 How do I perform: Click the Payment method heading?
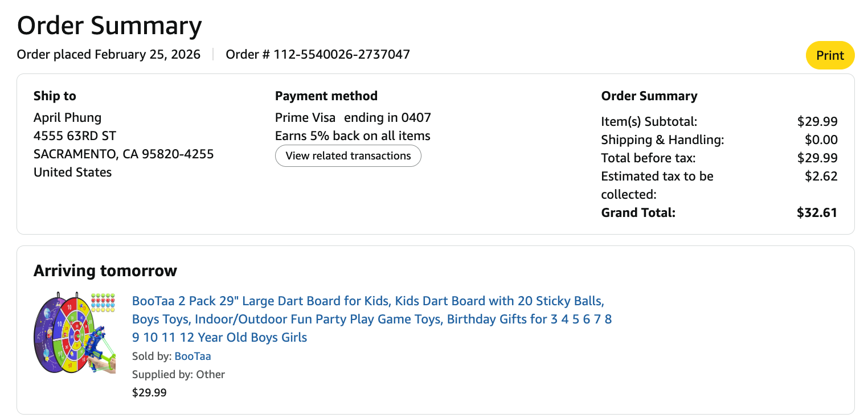pyautogui.click(x=326, y=96)
